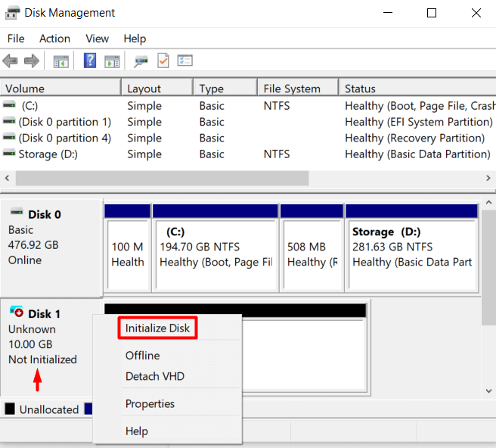
Task: Click the Forward arrow toolbar icon
Action: [x=32, y=61]
